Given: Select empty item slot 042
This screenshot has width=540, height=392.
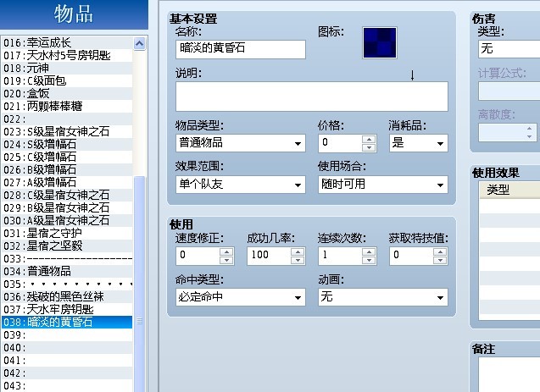Looking at the screenshot, I should pos(67,373).
